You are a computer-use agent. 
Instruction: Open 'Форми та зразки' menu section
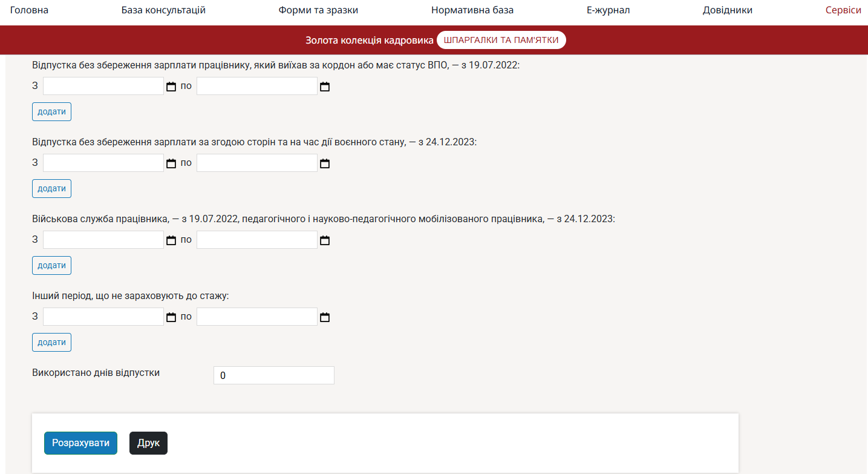[318, 10]
